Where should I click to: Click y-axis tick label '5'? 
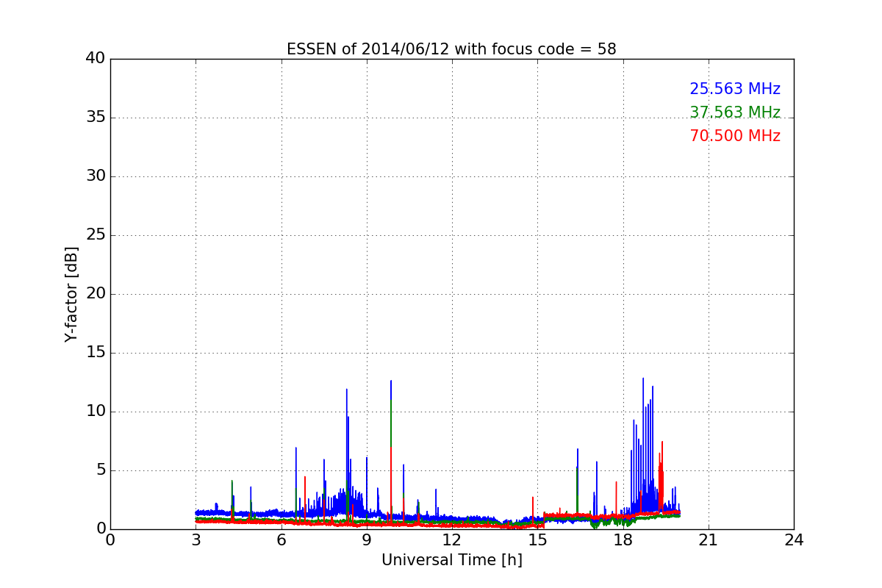(x=100, y=470)
